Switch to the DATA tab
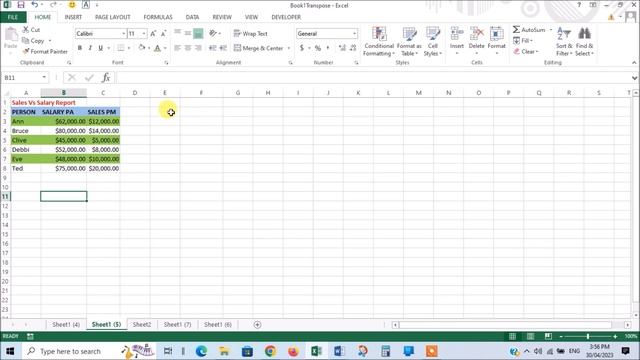The height and width of the screenshot is (360, 640). click(192, 17)
